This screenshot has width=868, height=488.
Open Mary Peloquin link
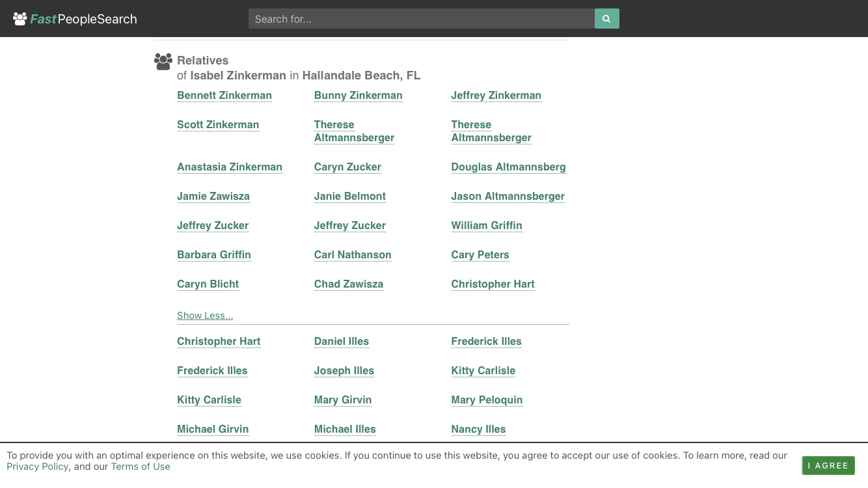point(487,400)
